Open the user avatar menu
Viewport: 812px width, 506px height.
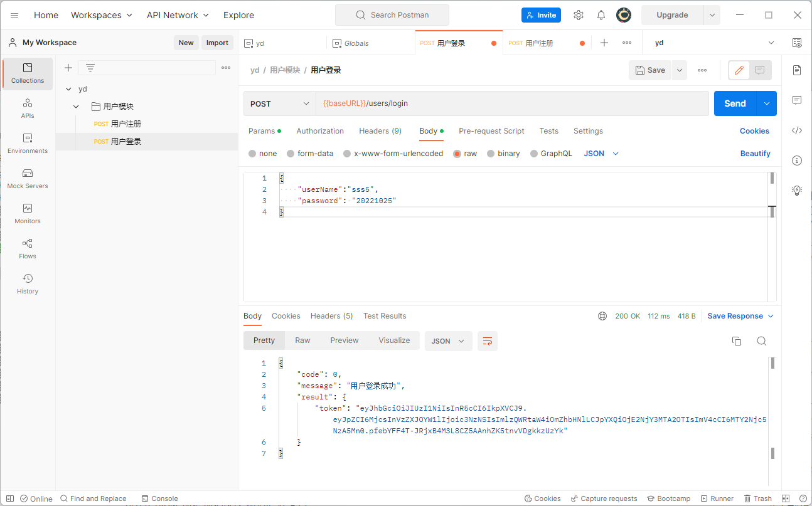click(624, 15)
